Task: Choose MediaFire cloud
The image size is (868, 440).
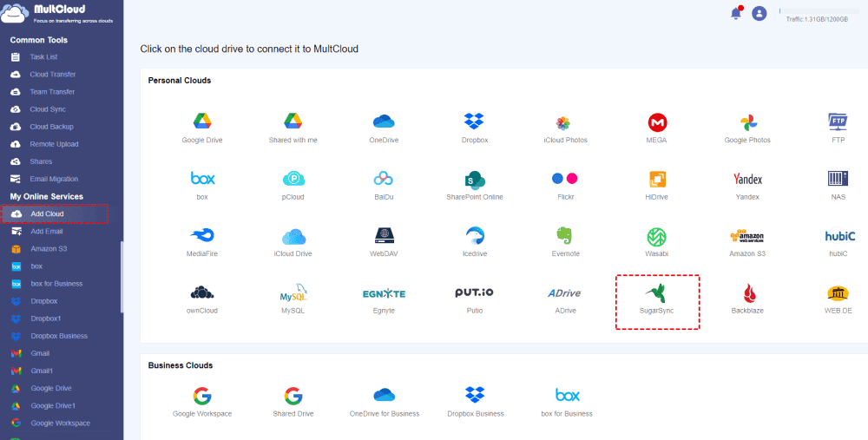Action: click(x=202, y=242)
